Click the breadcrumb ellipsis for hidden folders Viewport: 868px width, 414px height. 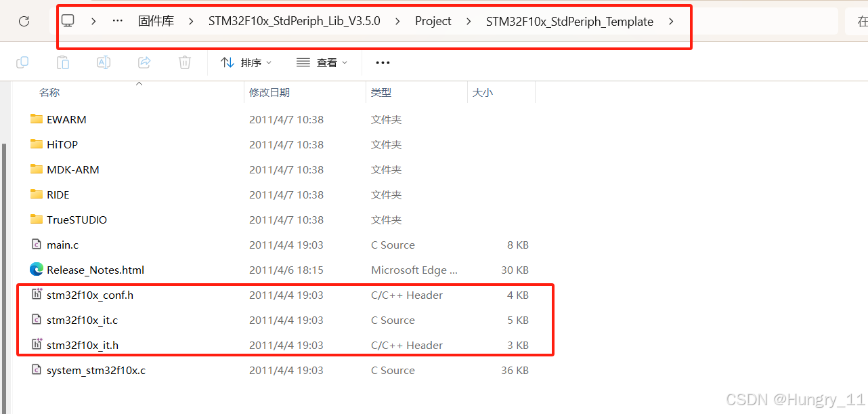(x=118, y=21)
